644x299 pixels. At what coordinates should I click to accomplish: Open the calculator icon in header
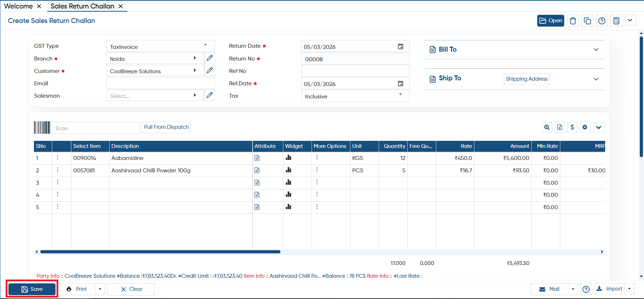click(x=616, y=21)
